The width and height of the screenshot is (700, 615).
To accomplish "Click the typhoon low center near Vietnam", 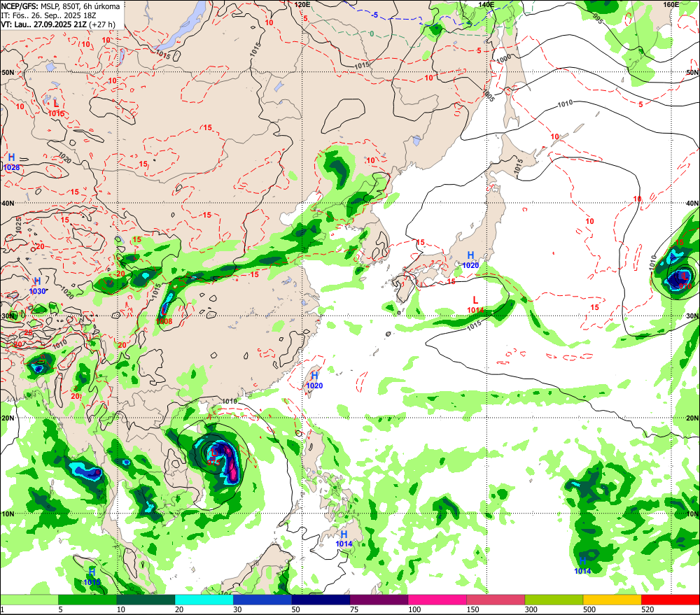I will (x=213, y=457).
